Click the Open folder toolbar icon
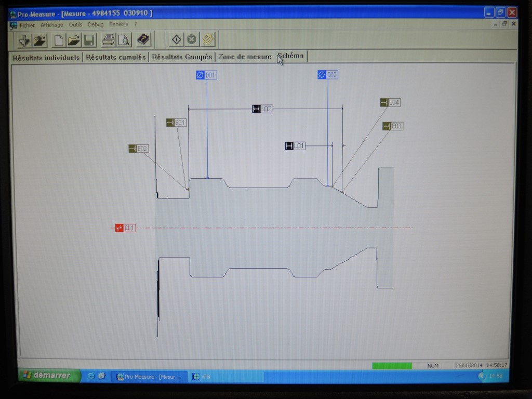 coord(74,40)
